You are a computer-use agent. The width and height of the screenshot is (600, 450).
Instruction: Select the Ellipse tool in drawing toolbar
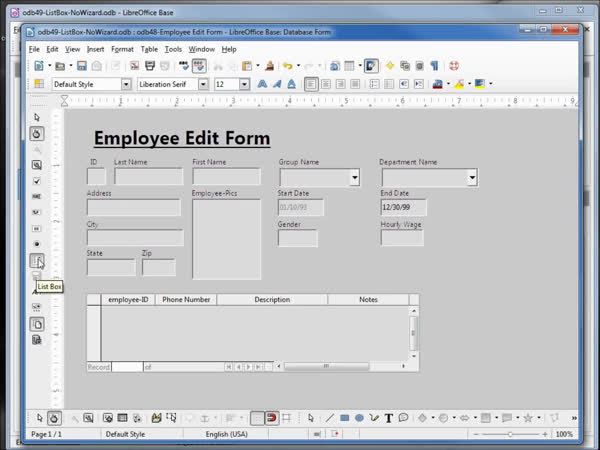359,418
